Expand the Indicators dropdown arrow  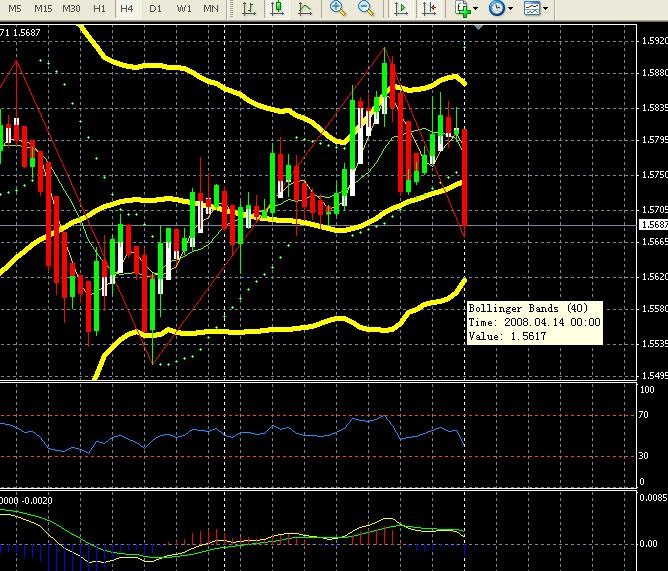coord(475,9)
